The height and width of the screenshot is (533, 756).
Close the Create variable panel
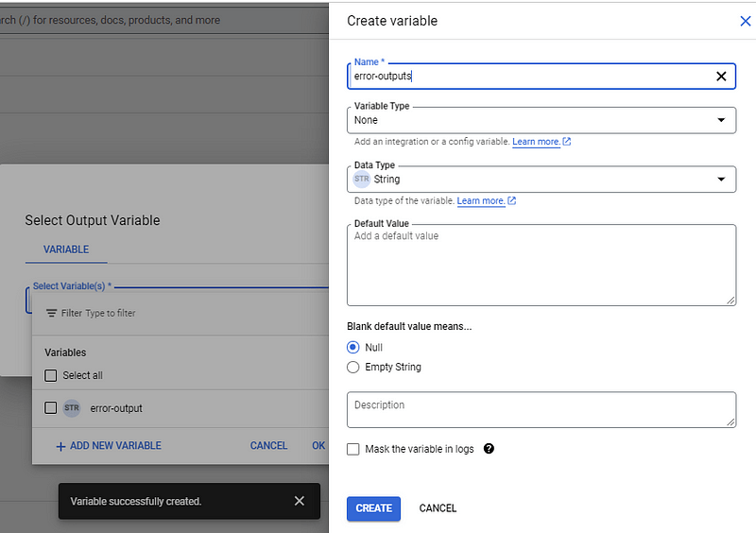coord(745,21)
